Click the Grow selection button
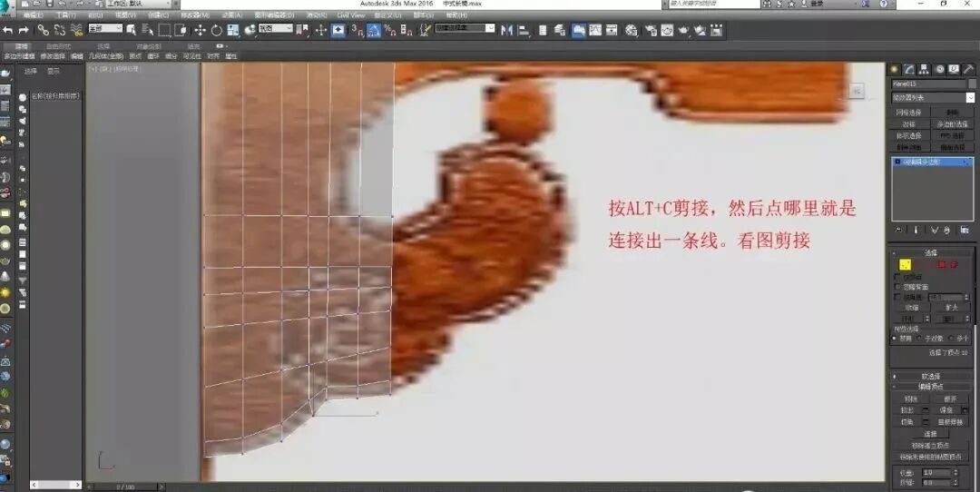 pos(952,308)
